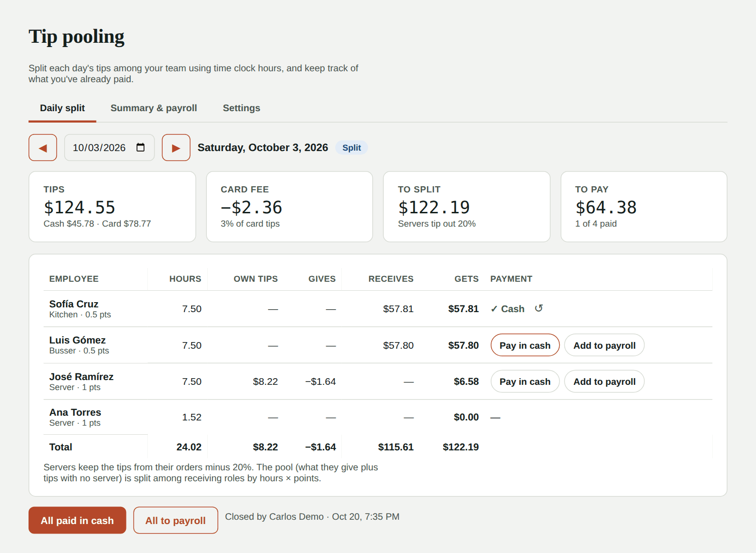Image resolution: width=756 pixels, height=553 pixels.
Task: Click the date field 10/03/2026
Action: (x=109, y=148)
